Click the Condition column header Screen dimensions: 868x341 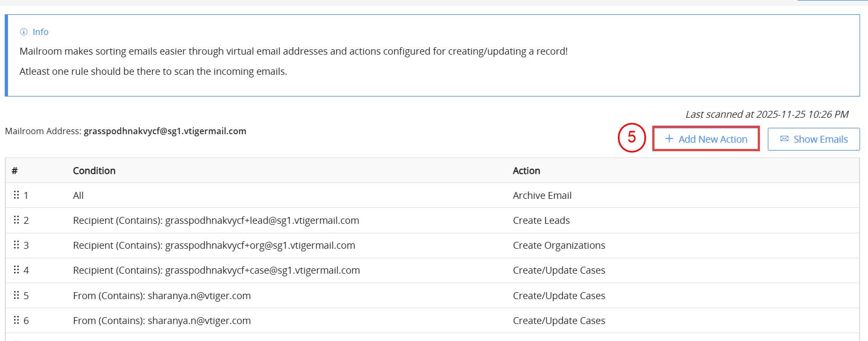tap(94, 171)
